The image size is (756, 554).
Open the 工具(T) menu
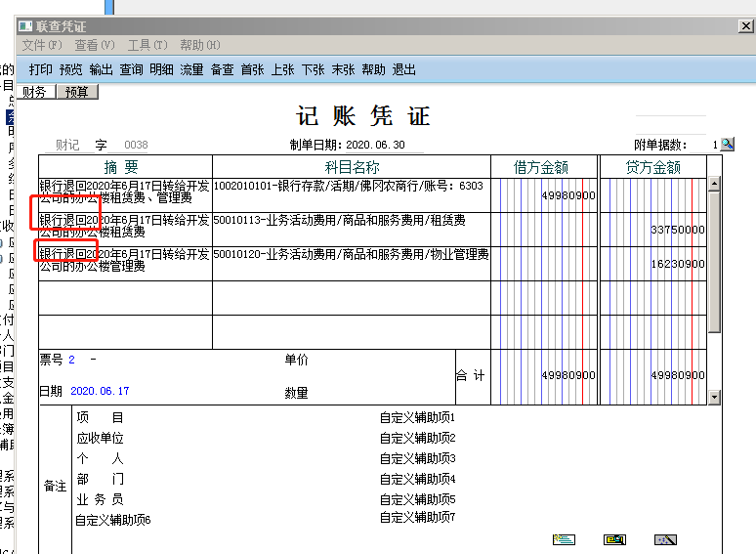(x=147, y=45)
